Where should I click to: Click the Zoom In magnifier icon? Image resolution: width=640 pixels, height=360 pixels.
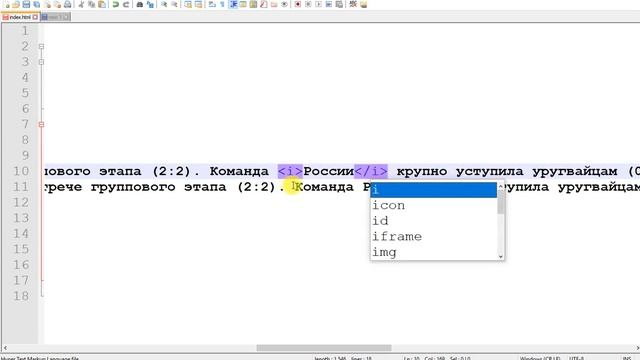(x=164, y=4)
